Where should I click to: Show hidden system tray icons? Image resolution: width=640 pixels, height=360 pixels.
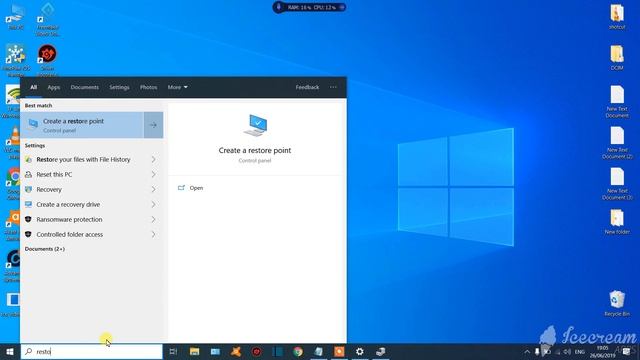point(527,352)
